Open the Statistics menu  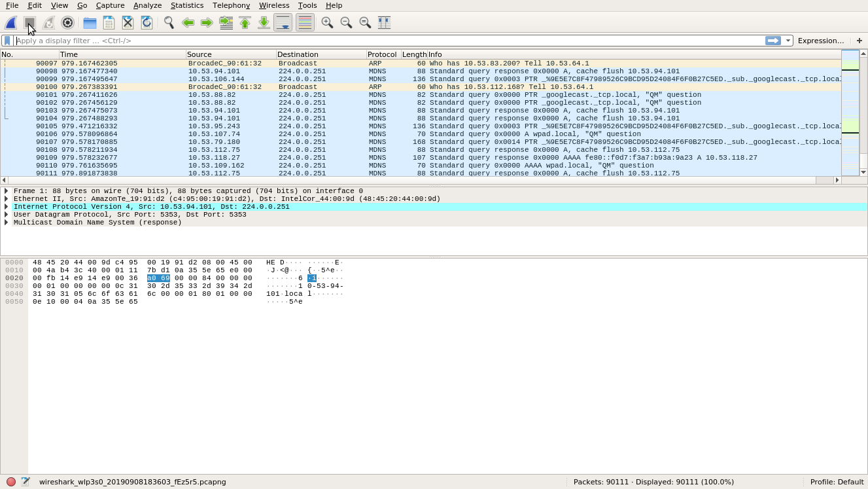[x=187, y=5]
